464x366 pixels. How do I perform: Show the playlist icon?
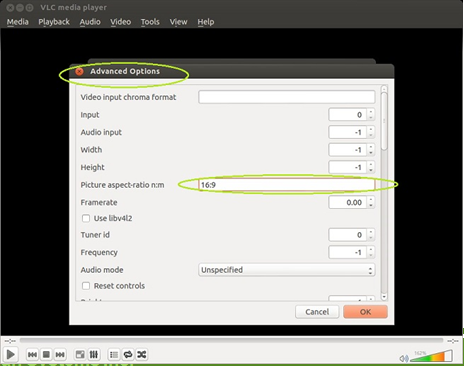coord(114,354)
